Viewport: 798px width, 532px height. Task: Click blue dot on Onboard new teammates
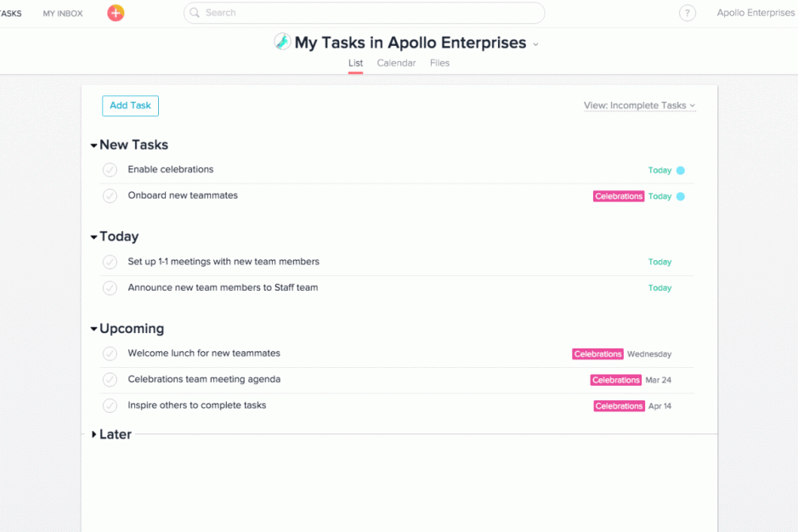click(x=681, y=196)
